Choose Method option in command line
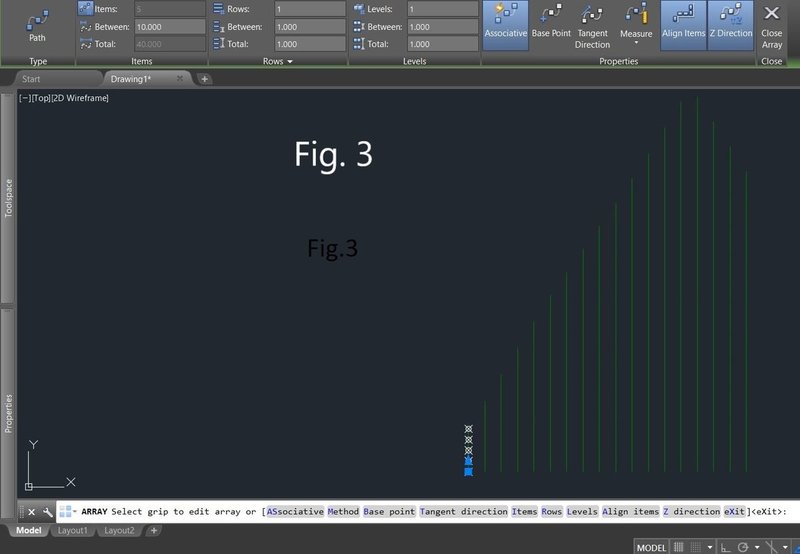The height and width of the screenshot is (554, 800). pyautogui.click(x=343, y=512)
